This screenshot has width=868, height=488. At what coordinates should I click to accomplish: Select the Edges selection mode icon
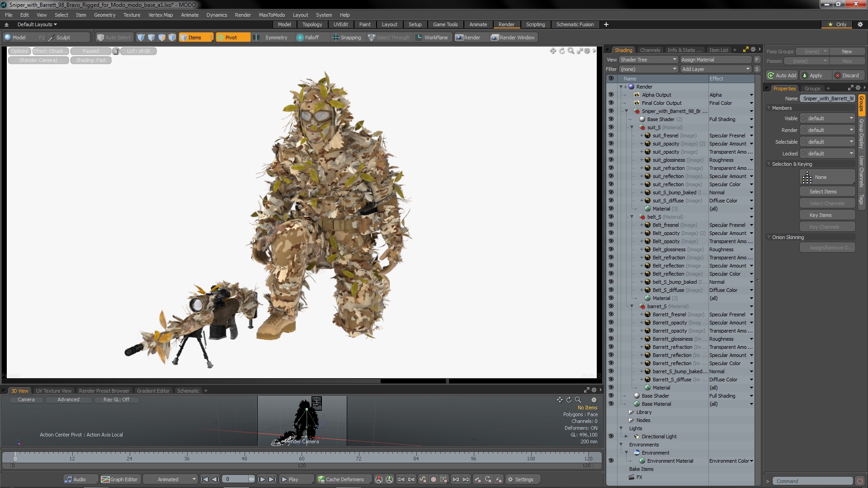pyautogui.click(x=151, y=38)
